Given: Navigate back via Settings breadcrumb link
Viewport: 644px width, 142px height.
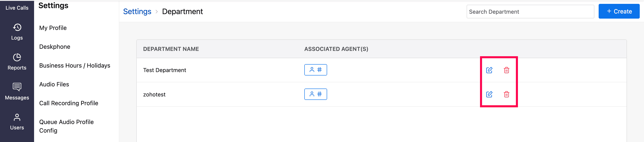Looking at the screenshot, I should point(137,12).
